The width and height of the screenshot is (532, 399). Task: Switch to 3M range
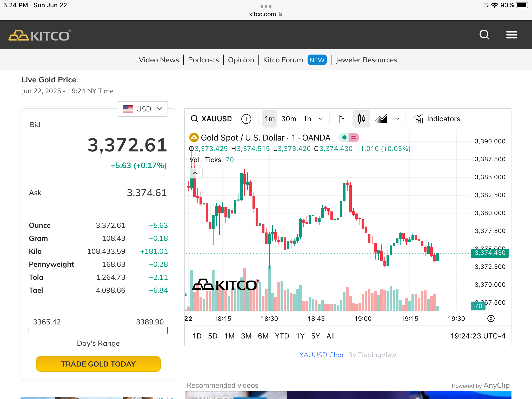pyautogui.click(x=246, y=336)
